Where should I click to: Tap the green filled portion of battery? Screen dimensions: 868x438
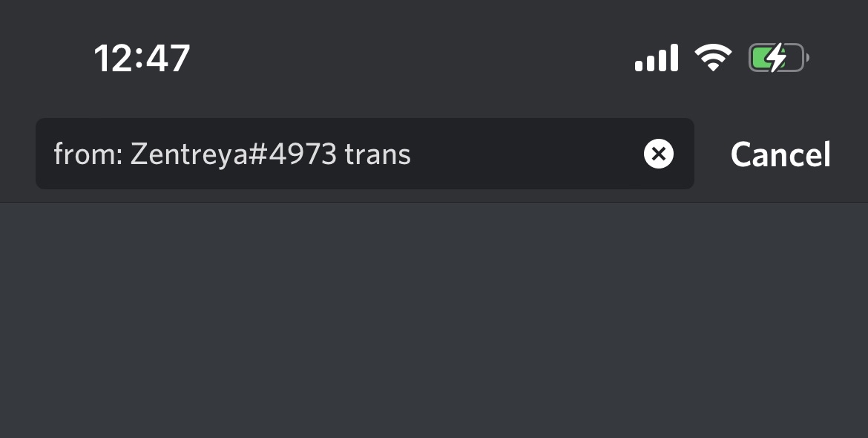(x=761, y=58)
